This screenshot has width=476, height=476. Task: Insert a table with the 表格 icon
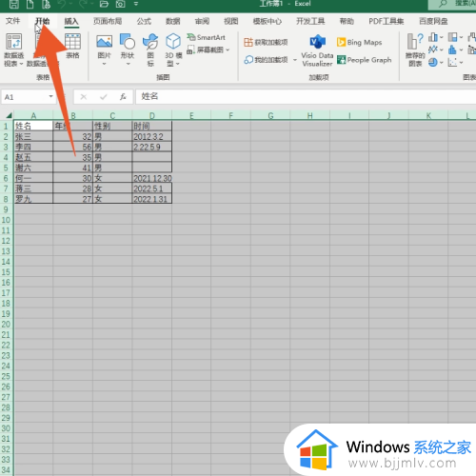(72, 42)
